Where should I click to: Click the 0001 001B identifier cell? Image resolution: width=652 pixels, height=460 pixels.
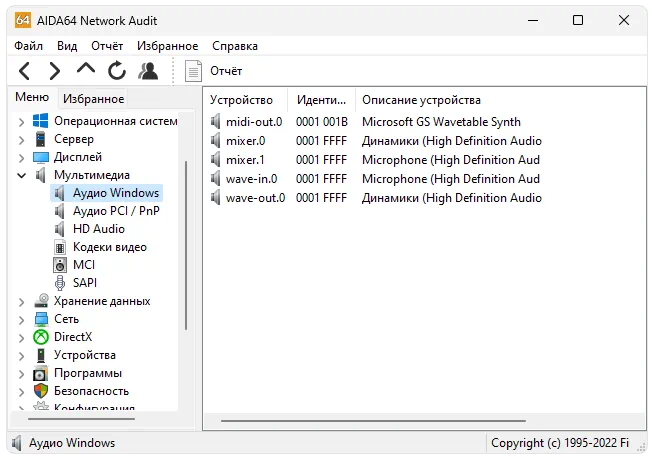(x=321, y=121)
